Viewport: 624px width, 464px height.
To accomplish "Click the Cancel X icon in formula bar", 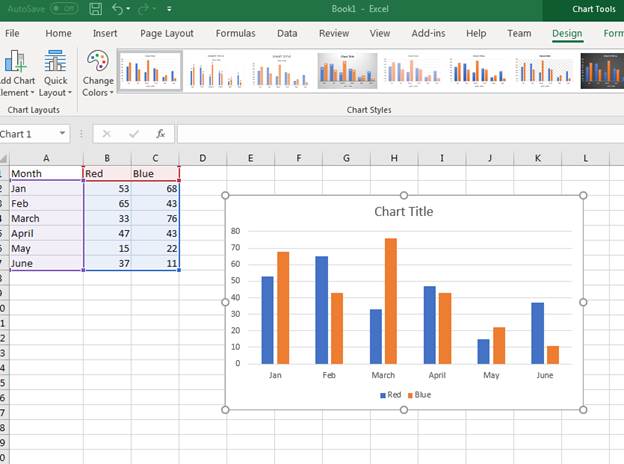I will tap(108, 134).
